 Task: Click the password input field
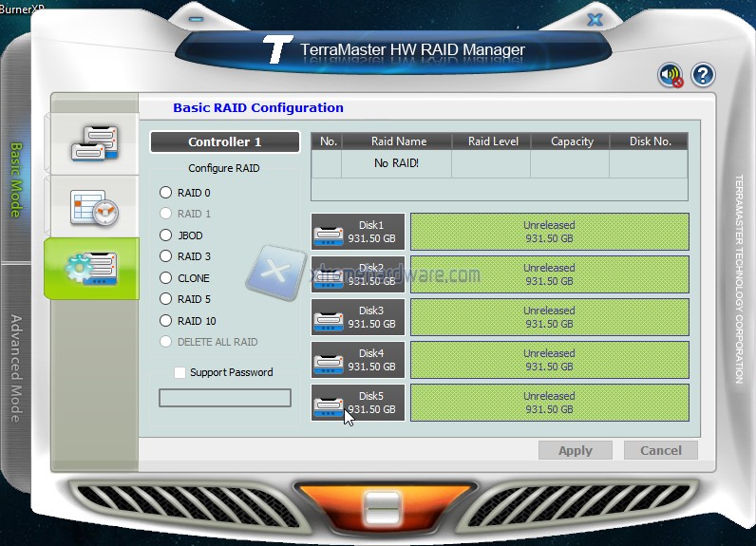[225, 398]
